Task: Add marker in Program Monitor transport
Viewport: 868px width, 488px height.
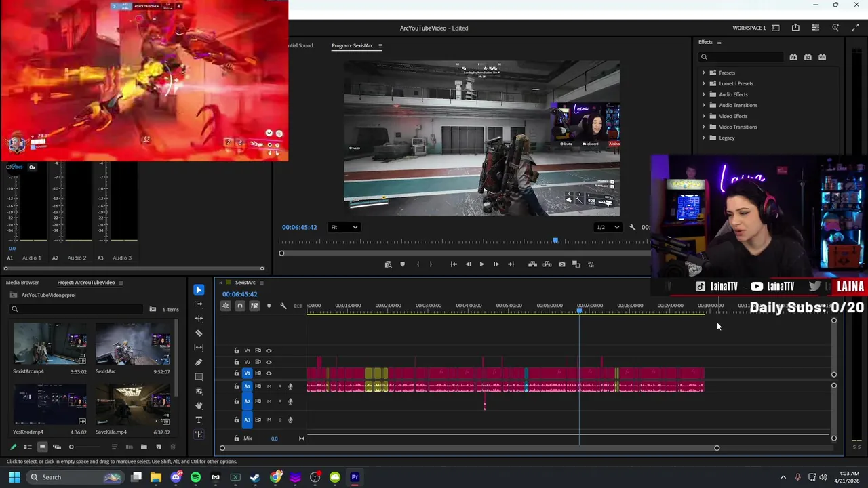Action: pyautogui.click(x=402, y=264)
